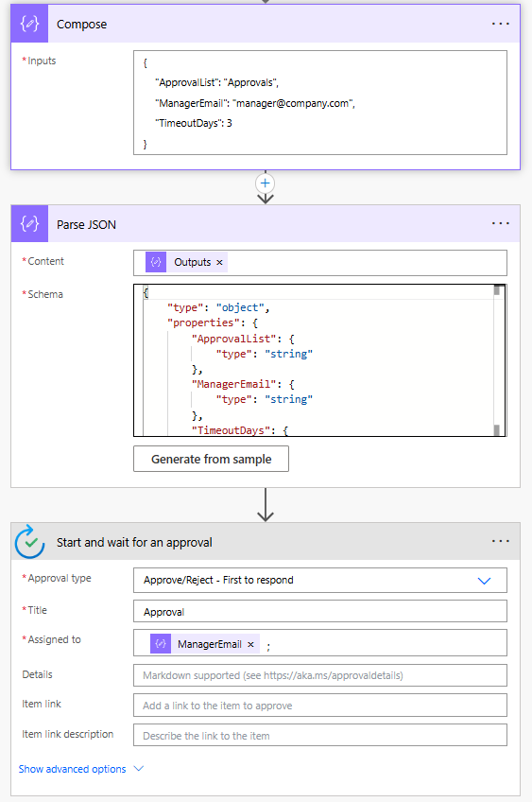Open the Approval type dropdown
The height and width of the screenshot is (802, 532).
320,580
